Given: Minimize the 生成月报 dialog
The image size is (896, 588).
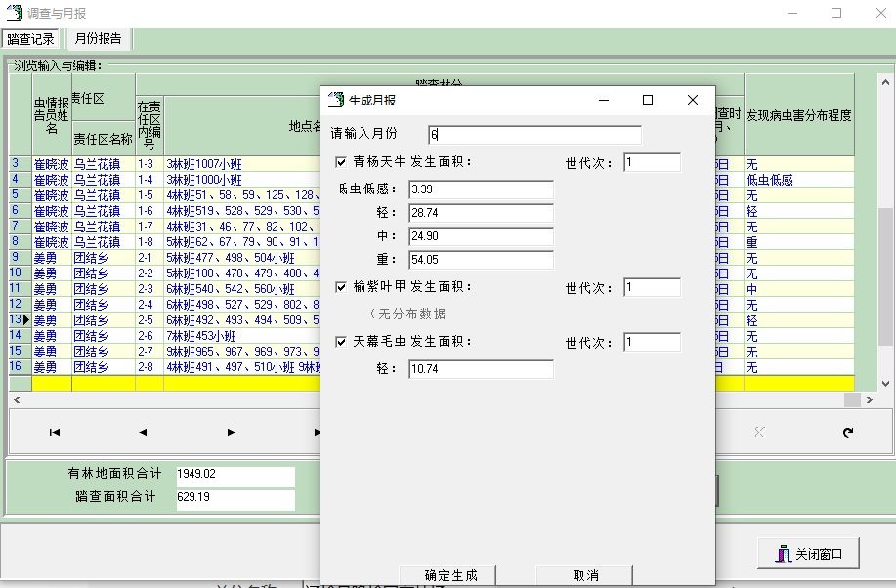Looking at the screenshot, I should pos(604,100).
